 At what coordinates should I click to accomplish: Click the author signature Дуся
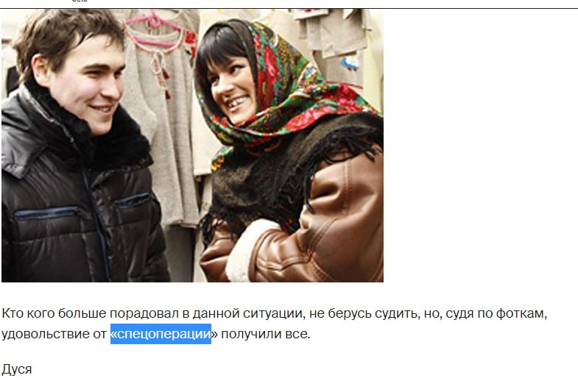[17, 369]
